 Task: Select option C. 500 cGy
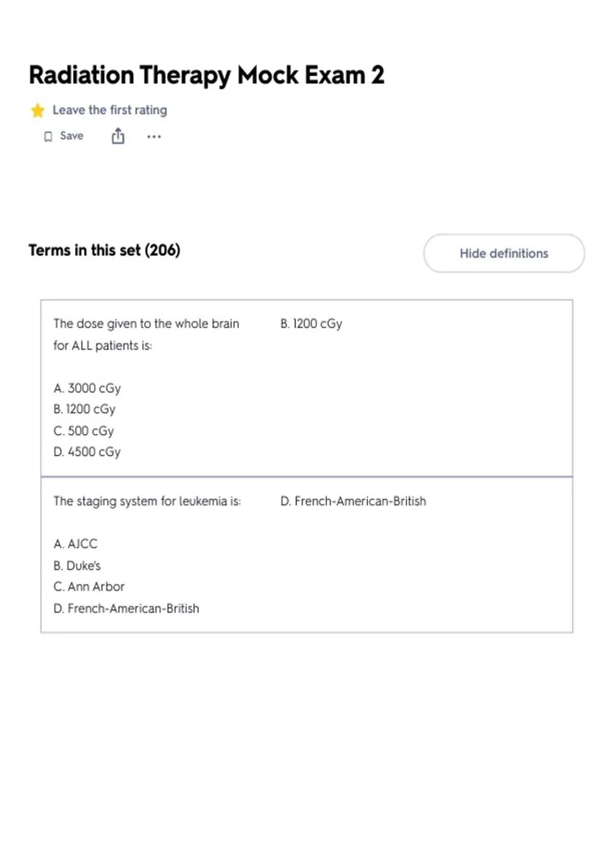click(x=84, y=431)
